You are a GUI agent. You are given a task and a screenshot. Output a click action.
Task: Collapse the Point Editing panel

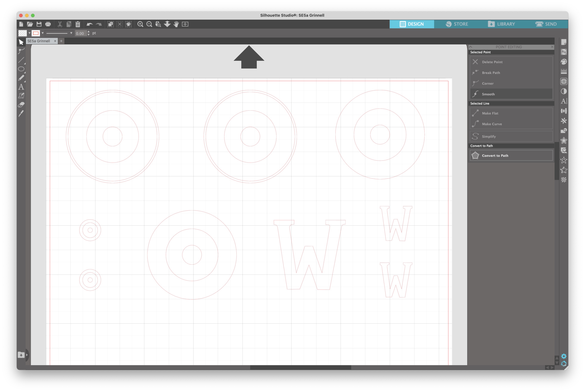(471, 47)
